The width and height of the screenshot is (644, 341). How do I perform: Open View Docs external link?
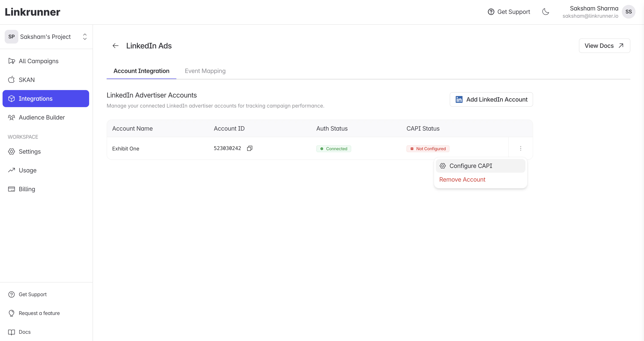[604, 46]
